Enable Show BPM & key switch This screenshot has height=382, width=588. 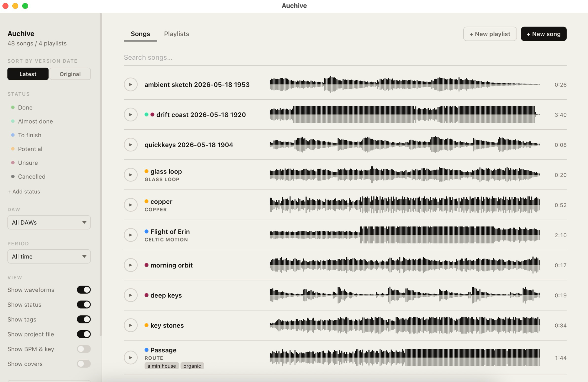tap(84, 349)
